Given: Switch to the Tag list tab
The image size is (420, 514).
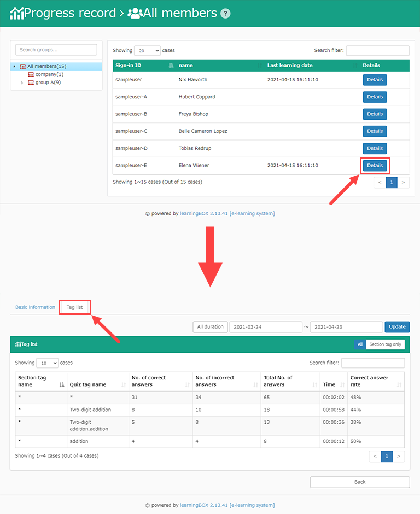Looking at the screenshot, I should click(x=74, y=307).
